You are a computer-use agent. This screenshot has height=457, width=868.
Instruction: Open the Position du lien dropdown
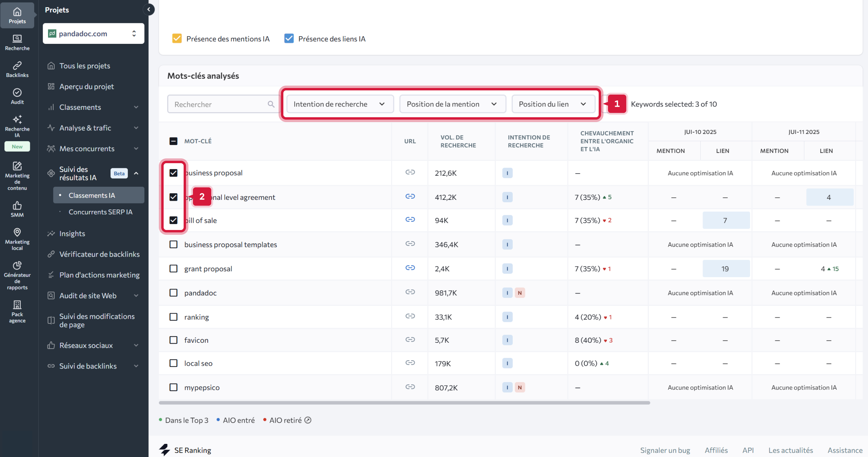click(553, 104)
